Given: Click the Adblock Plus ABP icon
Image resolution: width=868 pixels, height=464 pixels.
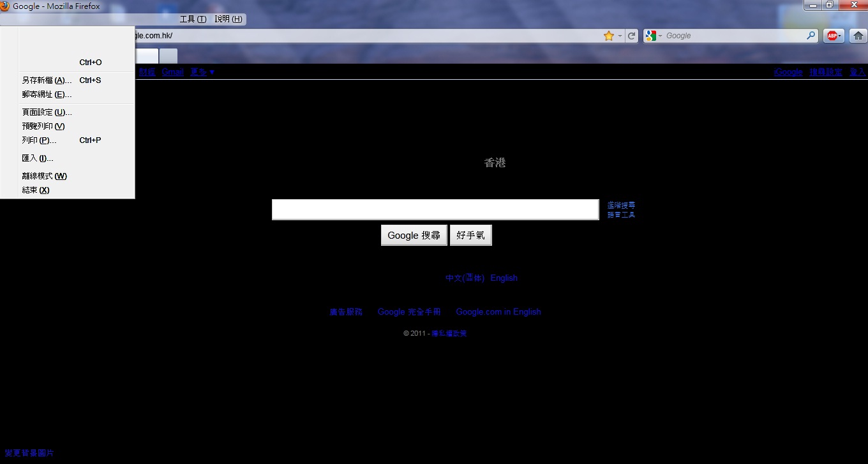Looking at the screenshot, I should click(x=831, y=36).
